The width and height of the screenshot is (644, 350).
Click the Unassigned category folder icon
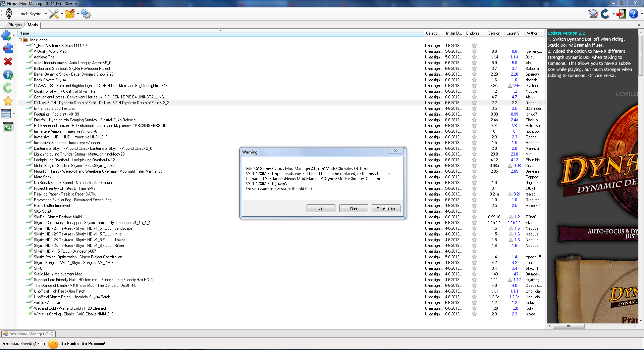25,40
